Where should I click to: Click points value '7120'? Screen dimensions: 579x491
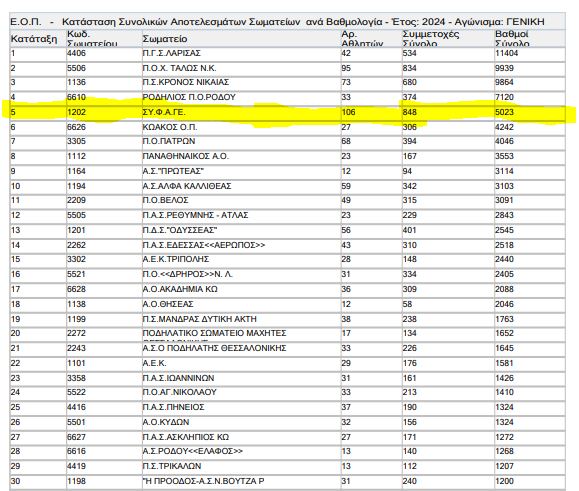[504, 97]
